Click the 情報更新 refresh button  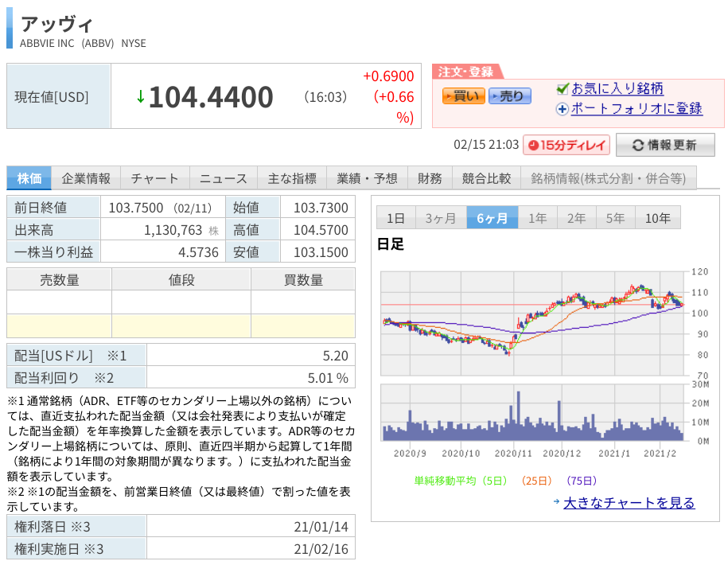click(x=665, y=146)
